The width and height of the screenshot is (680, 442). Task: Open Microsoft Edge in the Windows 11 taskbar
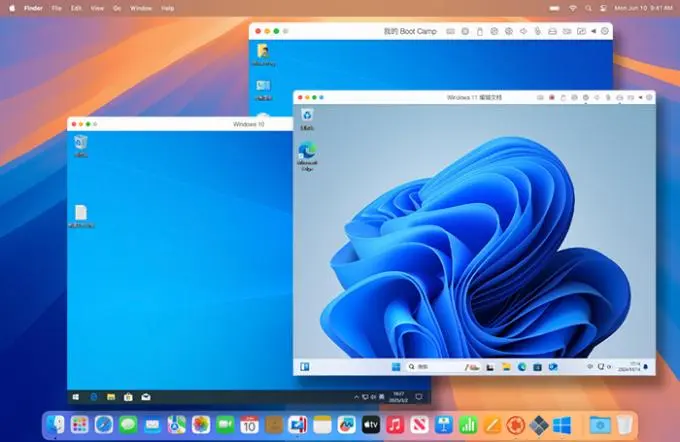522,367
